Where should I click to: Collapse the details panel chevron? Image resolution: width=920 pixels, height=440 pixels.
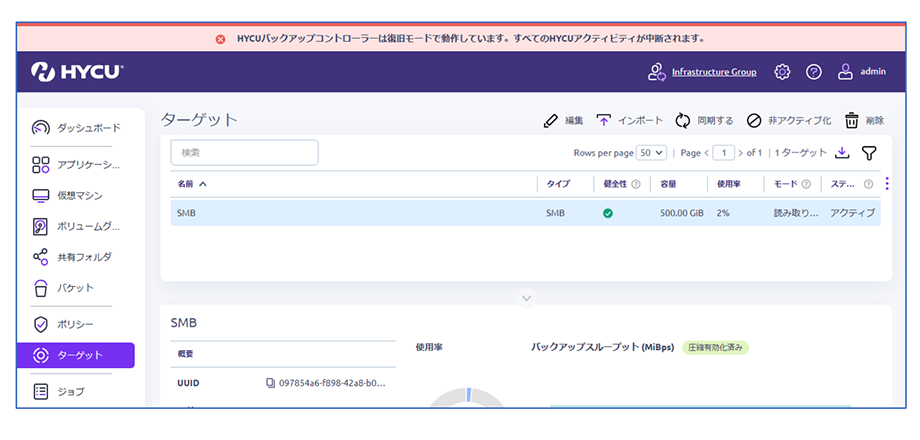tap(526, 298)
